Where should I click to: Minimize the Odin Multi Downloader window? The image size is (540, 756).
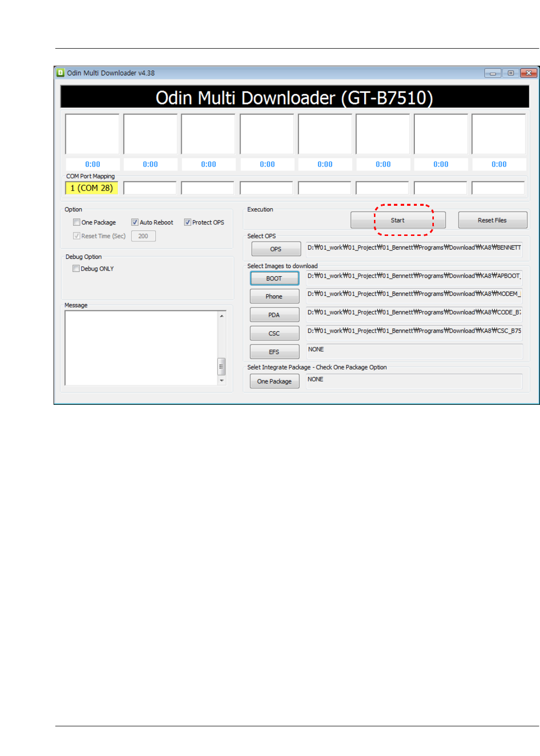pyautogui.click(x=493, y=73)
